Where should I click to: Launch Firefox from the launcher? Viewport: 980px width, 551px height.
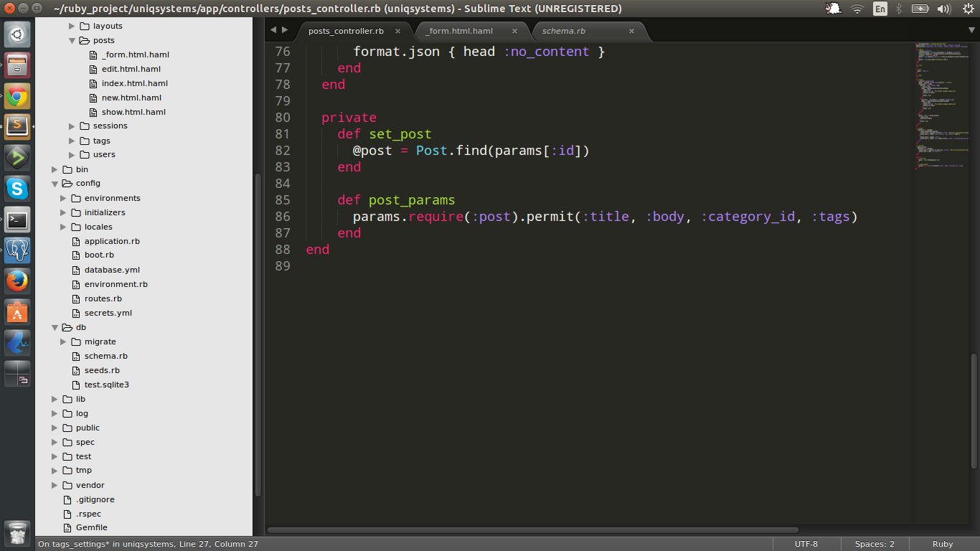[17, 281]
